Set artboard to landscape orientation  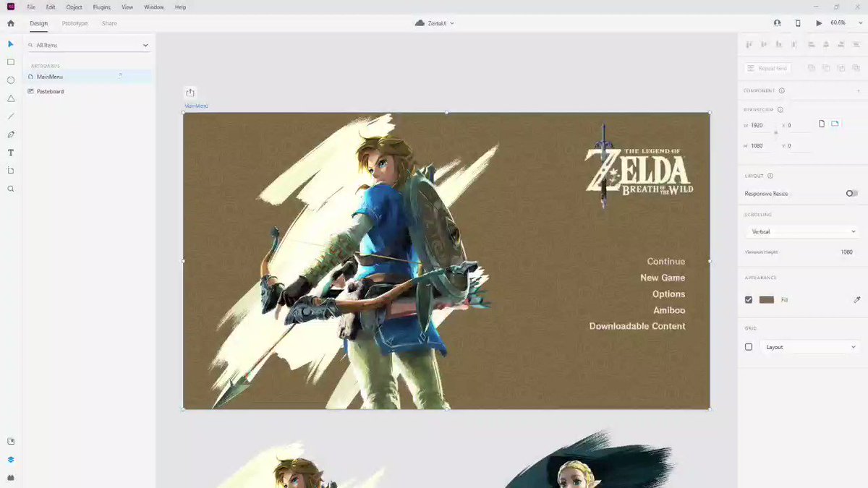835,124
